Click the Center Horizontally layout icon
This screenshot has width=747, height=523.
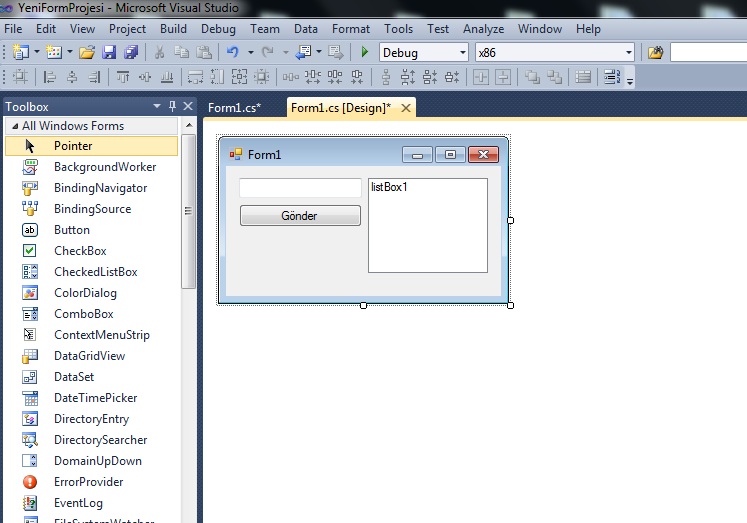[x=481, y=77]
